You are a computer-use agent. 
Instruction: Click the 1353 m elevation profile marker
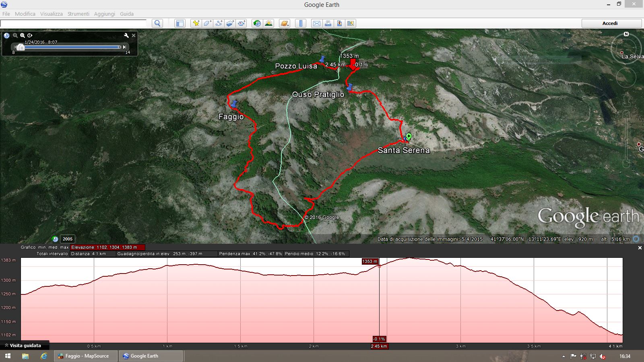tap(370, 261)
